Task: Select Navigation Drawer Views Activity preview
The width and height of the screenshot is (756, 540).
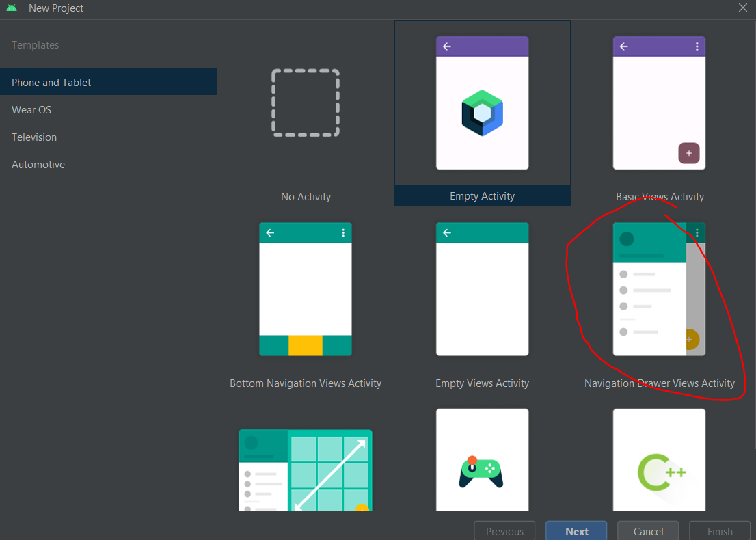Action: click(x=659, y=289)
